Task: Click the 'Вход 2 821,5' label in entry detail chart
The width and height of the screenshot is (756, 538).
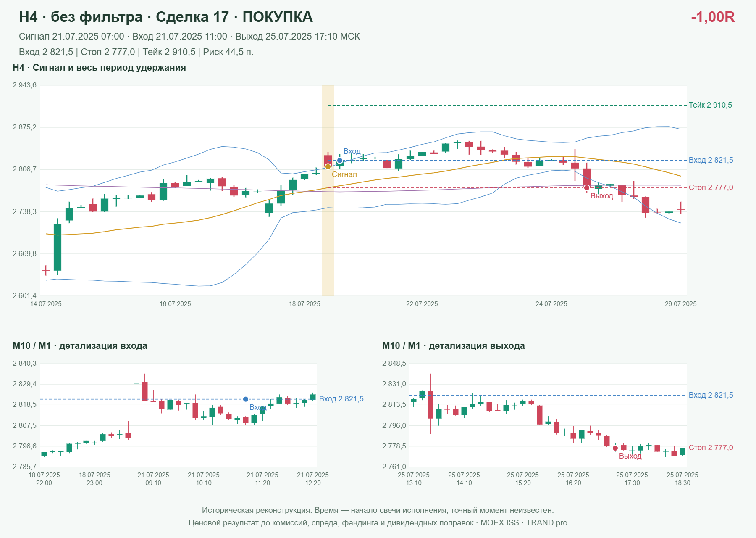Action: click(341, 399)
